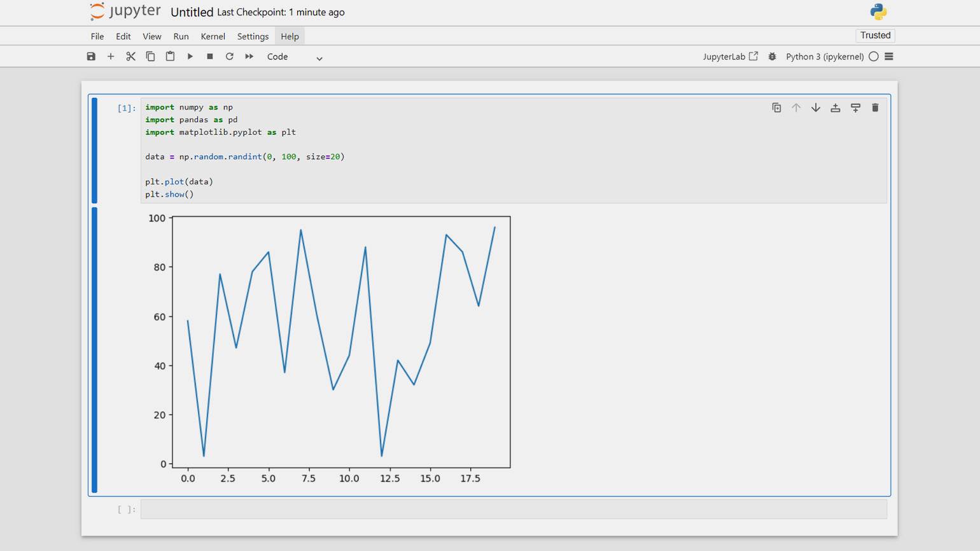Click the empty code cell input area

[x=513, y=509]
